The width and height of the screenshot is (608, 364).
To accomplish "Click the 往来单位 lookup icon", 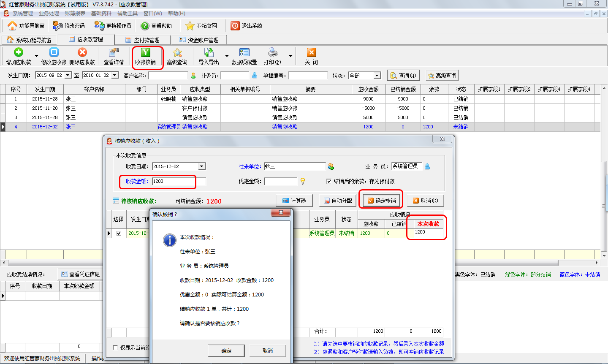I will click(x=331, y=166).
